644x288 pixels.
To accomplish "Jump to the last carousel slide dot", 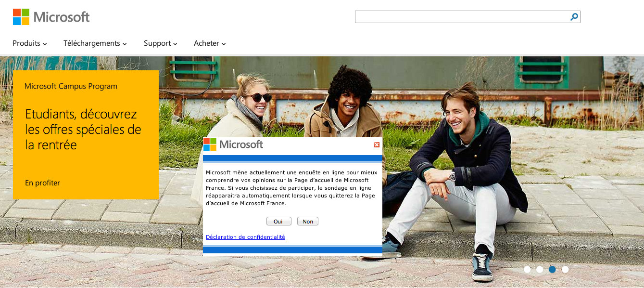I will point(565,269).
